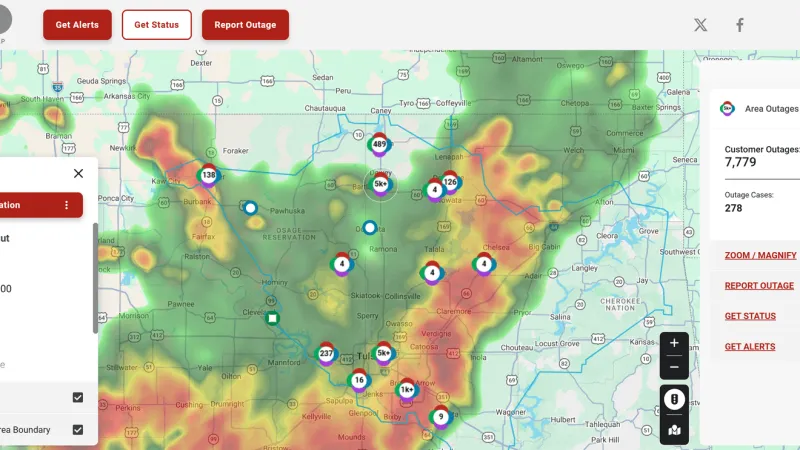Open the X (Twitter) social link
This screenshot has width=800, height=450.
click(x=701, y=24)
